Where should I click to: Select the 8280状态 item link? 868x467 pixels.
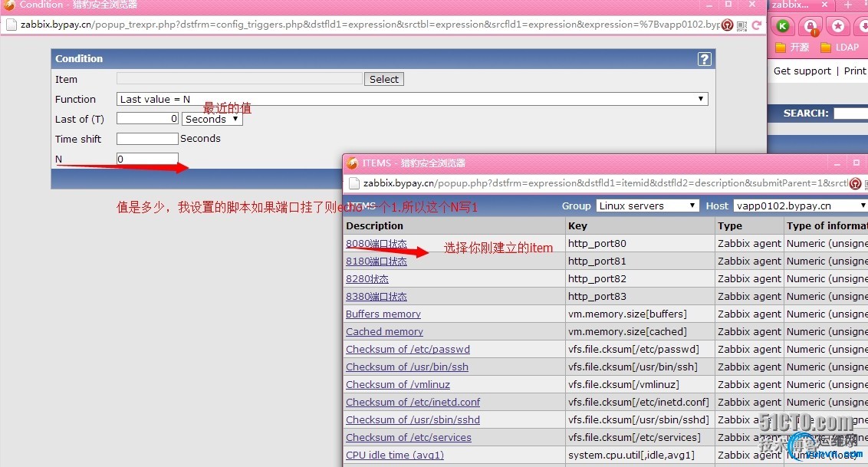pos(367,279)
